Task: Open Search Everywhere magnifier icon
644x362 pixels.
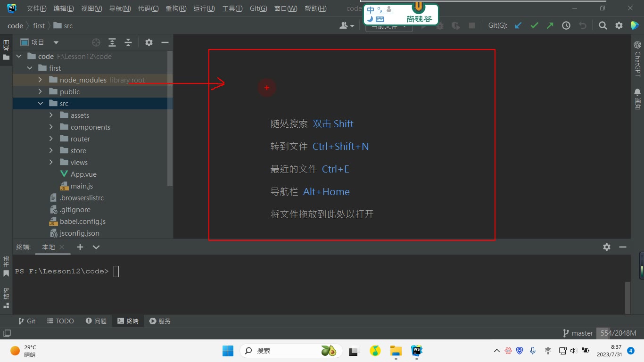Action: point(603,26)
